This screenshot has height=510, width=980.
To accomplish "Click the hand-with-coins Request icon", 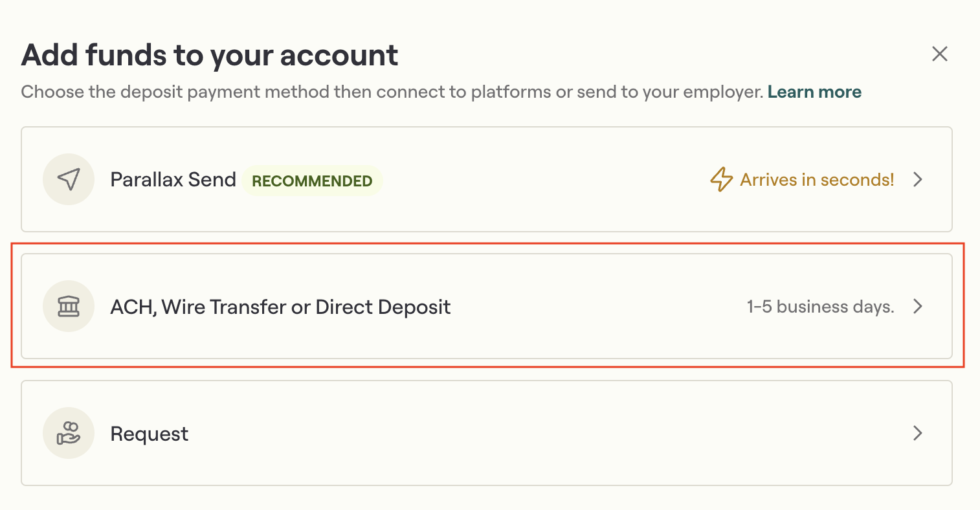I will (x=69, y=433).
